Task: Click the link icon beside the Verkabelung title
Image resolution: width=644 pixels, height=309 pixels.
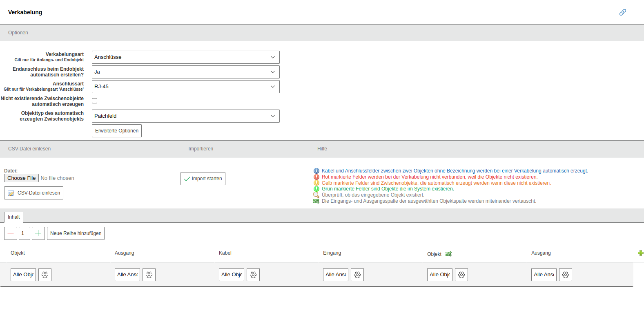Action: point(622,12)
